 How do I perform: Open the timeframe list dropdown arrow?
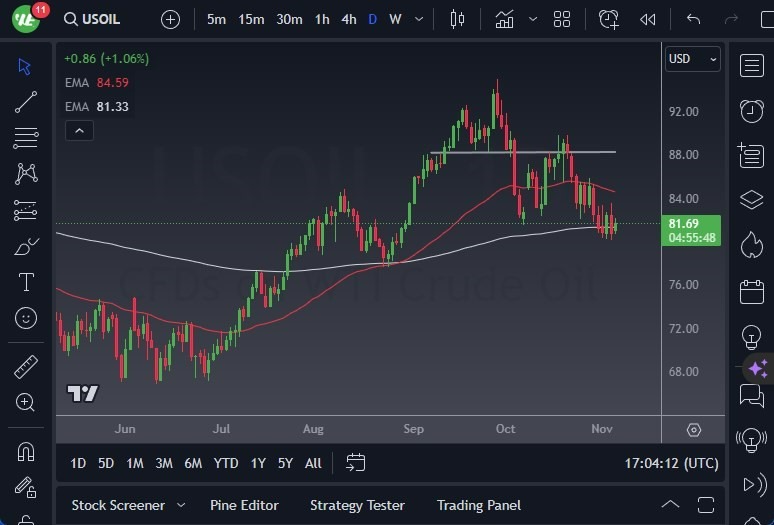tap(419, 19)
